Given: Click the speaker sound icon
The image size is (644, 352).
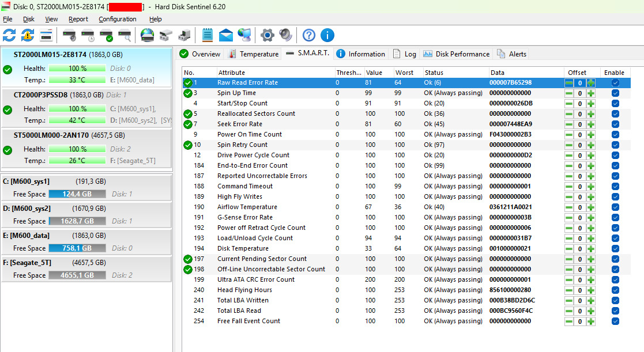Looking at the screenshot, I should click(x=285, y=36).
